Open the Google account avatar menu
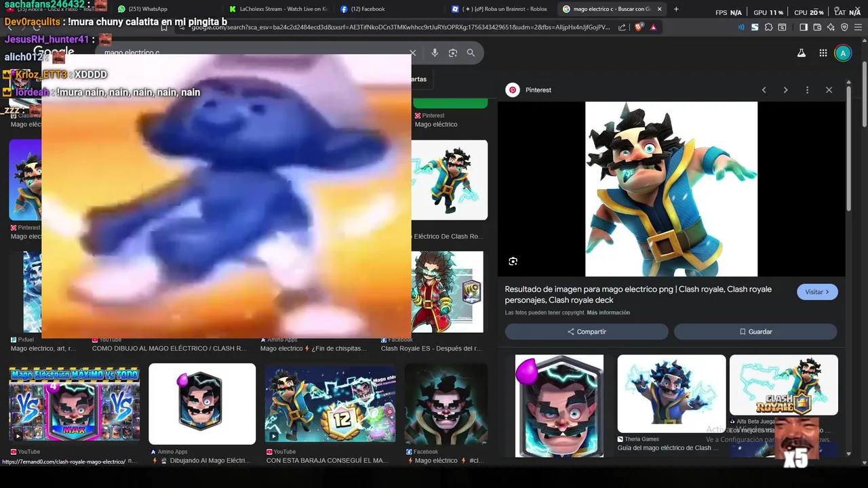868x488 pixels. 843,53
